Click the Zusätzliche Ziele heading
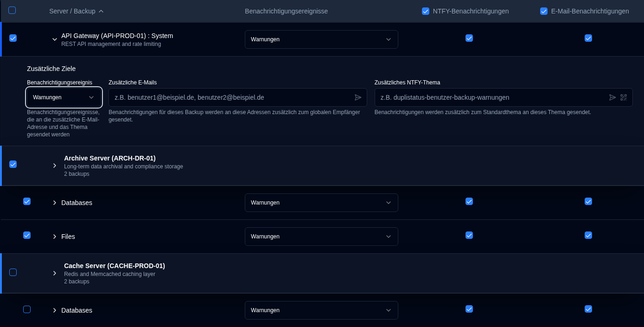The height and width of the screenshot is (327, 644). coord(51,69)
